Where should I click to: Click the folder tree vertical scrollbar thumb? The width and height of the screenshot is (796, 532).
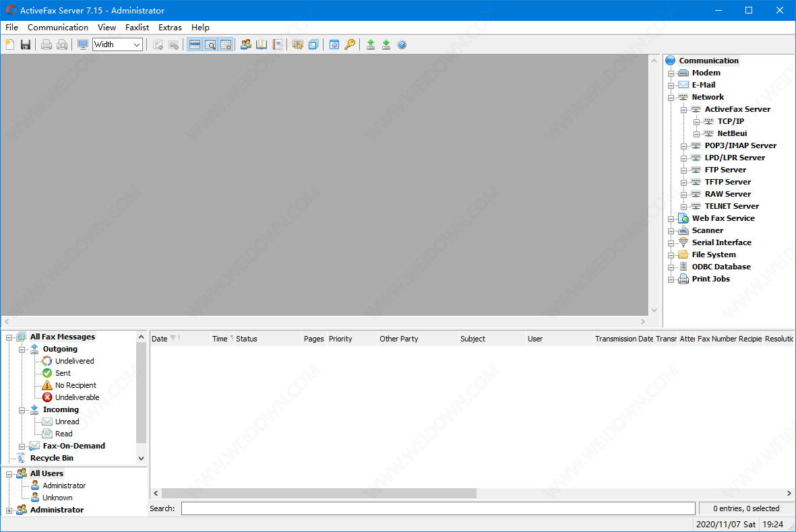tap(141, 393)
